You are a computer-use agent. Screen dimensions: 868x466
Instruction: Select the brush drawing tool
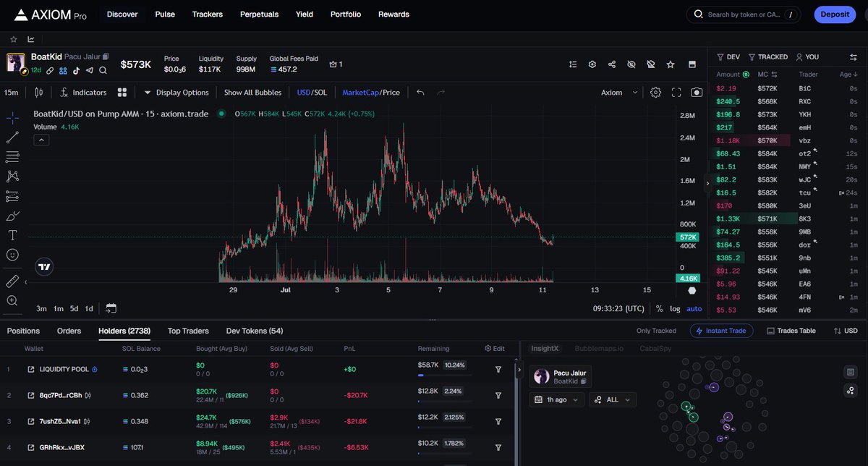point(12,216)
